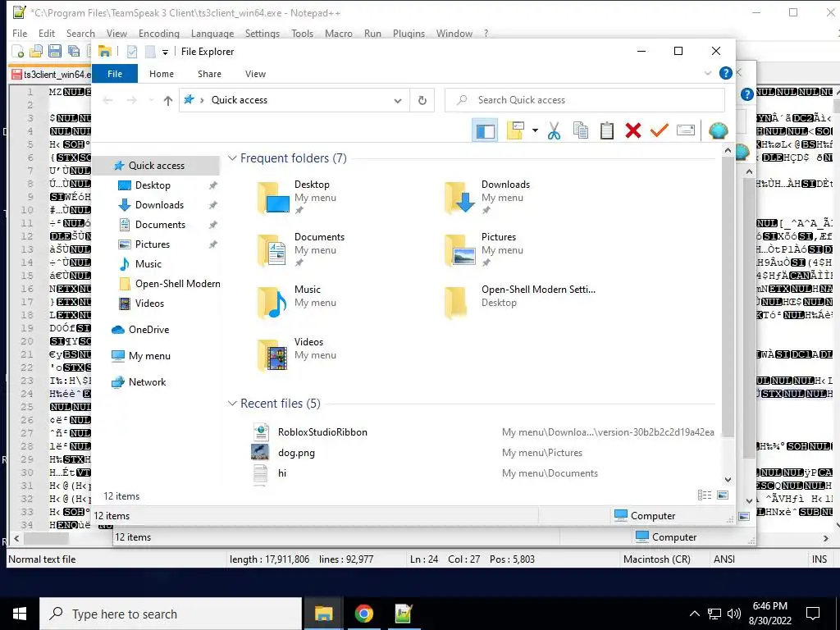Select Downloads in the navigation pane
The width and height of the screenshot is (840, 630).
pyautogui.click(x=159, y=205)
